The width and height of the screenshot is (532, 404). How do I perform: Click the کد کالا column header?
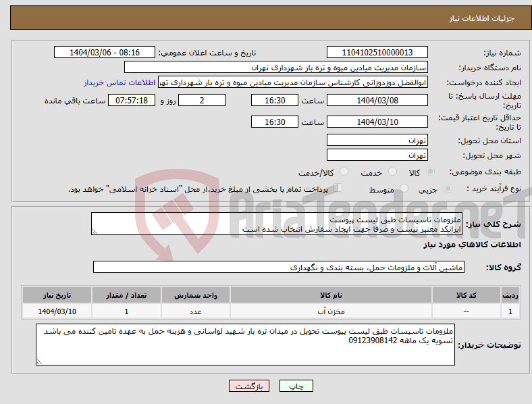pos(467,295)
